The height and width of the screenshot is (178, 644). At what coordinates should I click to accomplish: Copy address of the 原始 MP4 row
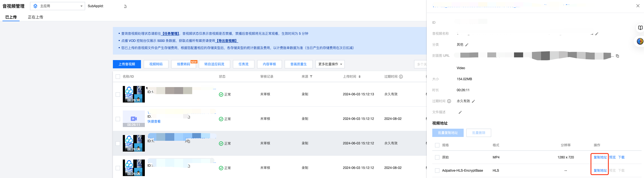[600, 157]
